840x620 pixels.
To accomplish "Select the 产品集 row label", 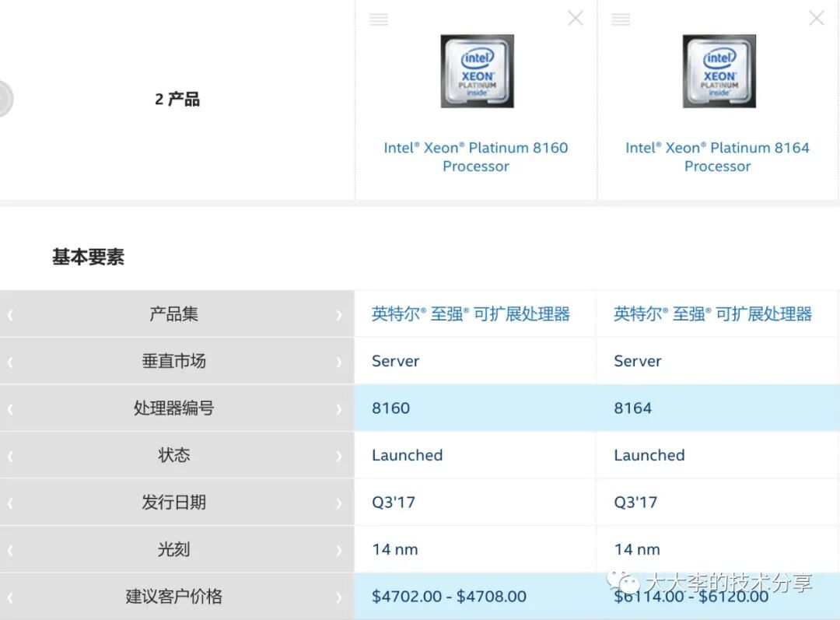I will click(x=173, y=314).
